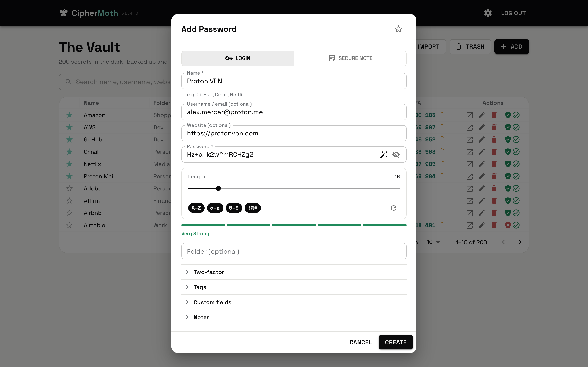The image size is (588, 367).
Task: Open settings gear icon in header
Action: [x=488, y=13]
